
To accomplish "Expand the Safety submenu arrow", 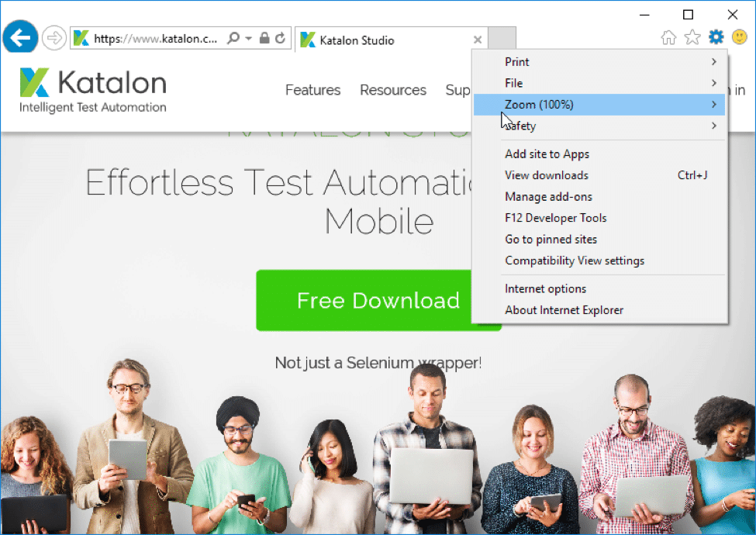I will pyautogui.click(x=714, y=126).
